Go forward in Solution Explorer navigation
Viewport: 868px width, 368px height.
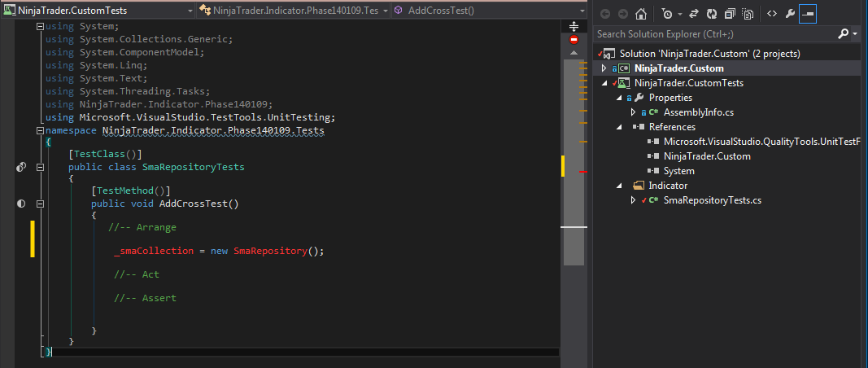(x=623, y=14)
